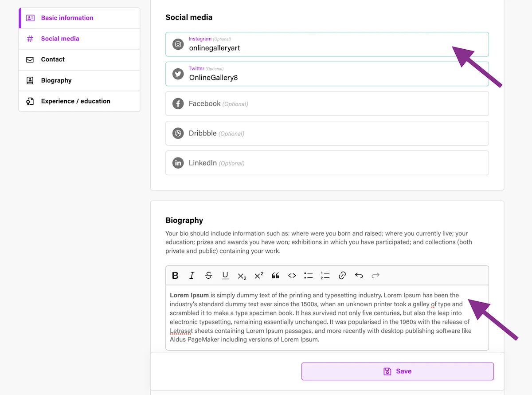The image size is (532, 395).
Task: Edit the Instagram username field
Action: [327, 44]
